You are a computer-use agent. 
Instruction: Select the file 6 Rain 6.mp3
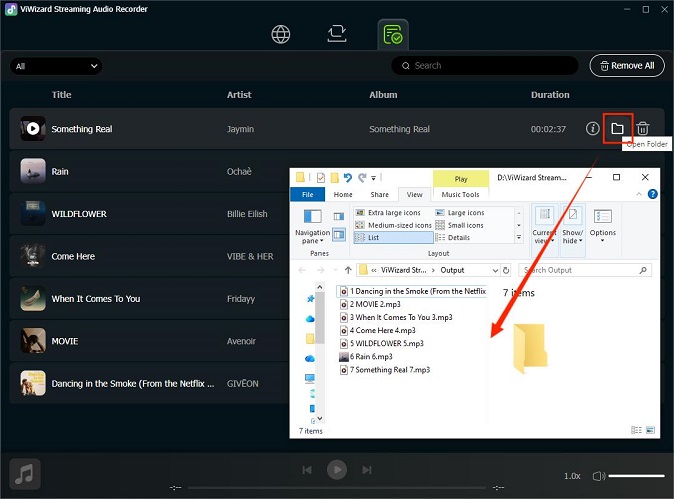pyautogui.click(x=371, y=356)
